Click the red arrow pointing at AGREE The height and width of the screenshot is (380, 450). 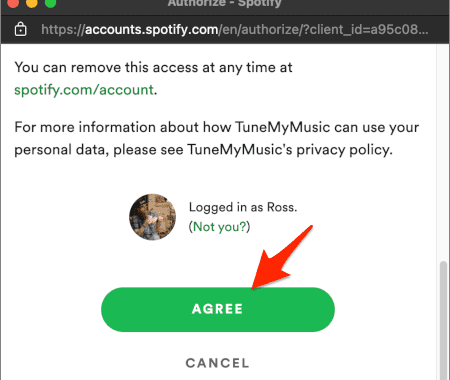[282, 257]
